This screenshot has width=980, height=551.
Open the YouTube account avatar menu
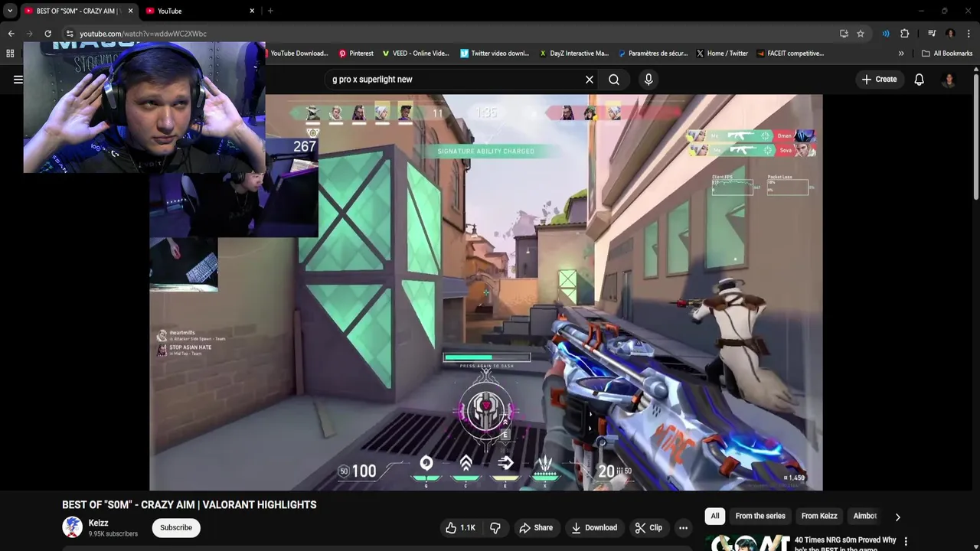tap(949, 80)
